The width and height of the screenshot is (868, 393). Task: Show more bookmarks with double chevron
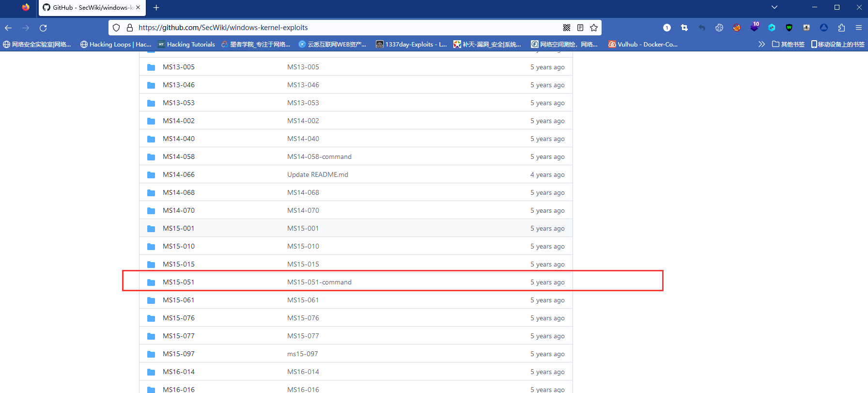[x=761, y=44]
